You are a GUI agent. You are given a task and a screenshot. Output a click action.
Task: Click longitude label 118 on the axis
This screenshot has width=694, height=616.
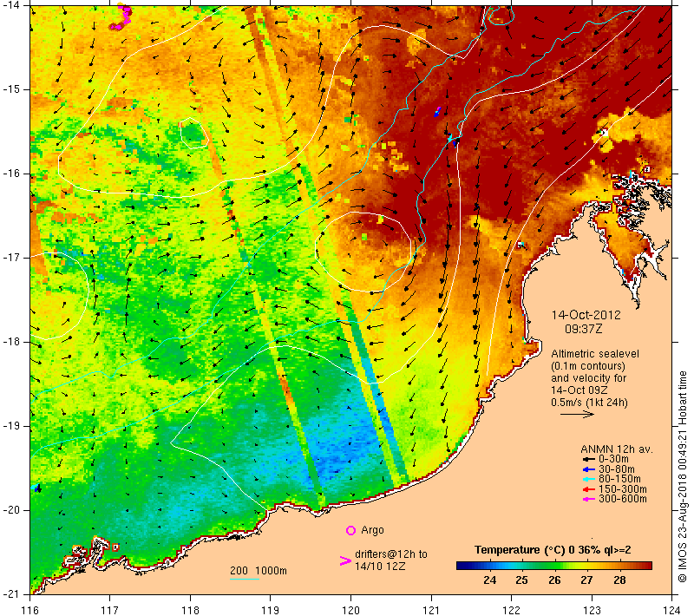[190, 610]
